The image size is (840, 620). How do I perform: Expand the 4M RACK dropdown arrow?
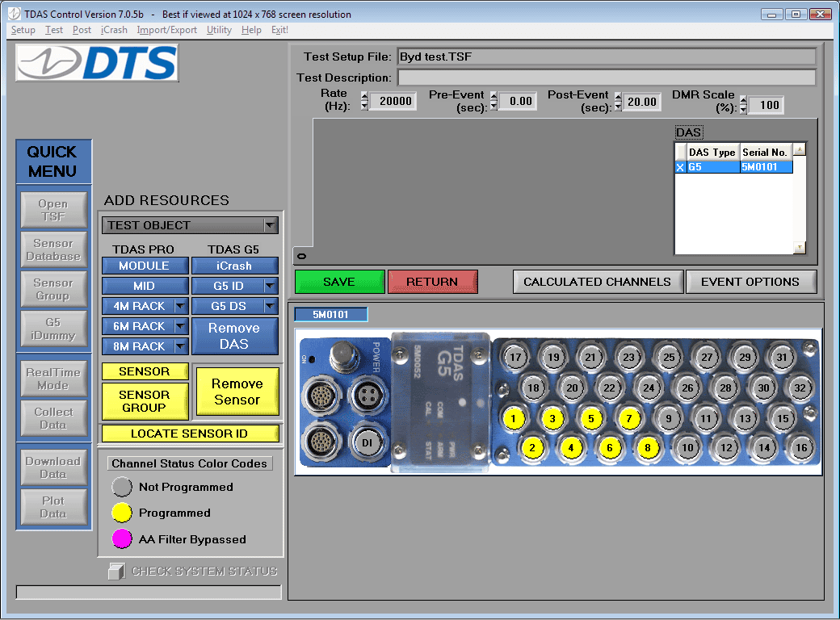[x=181, y=306]
